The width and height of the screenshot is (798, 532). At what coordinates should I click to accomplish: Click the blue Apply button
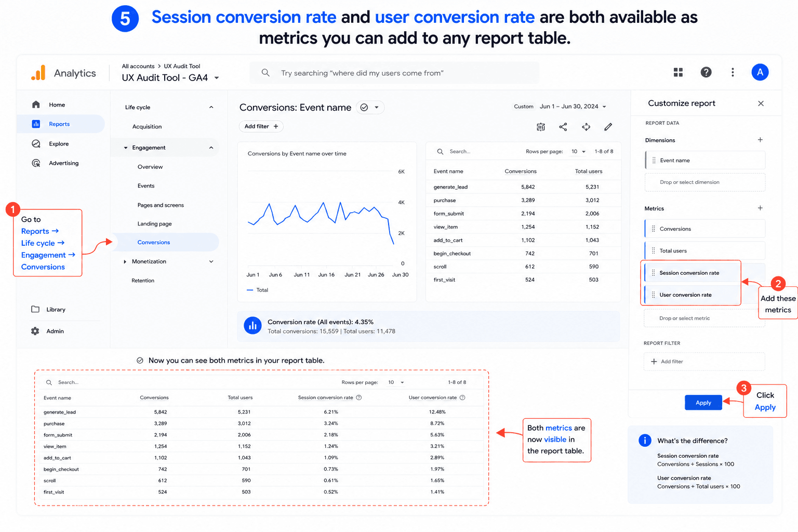(703, 403)
